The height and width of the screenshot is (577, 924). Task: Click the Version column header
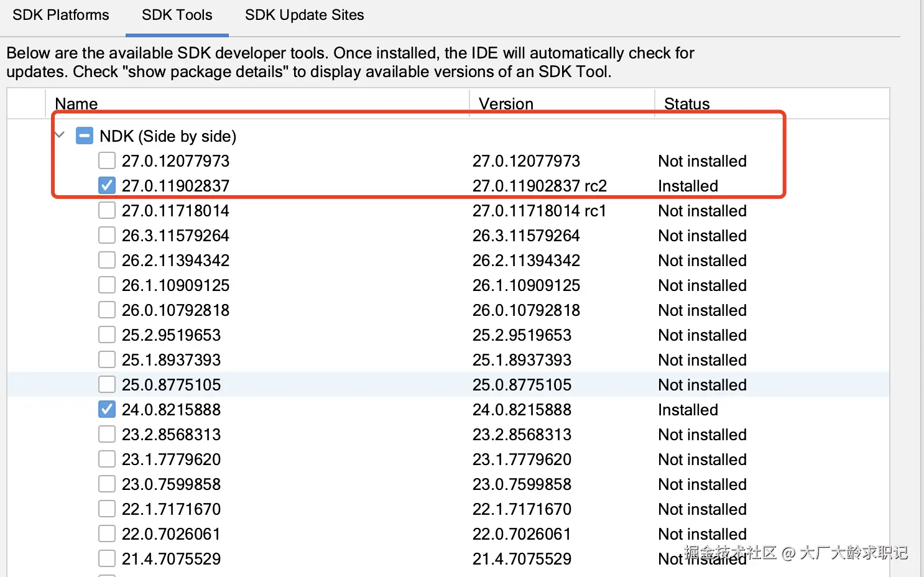(506, 103)
